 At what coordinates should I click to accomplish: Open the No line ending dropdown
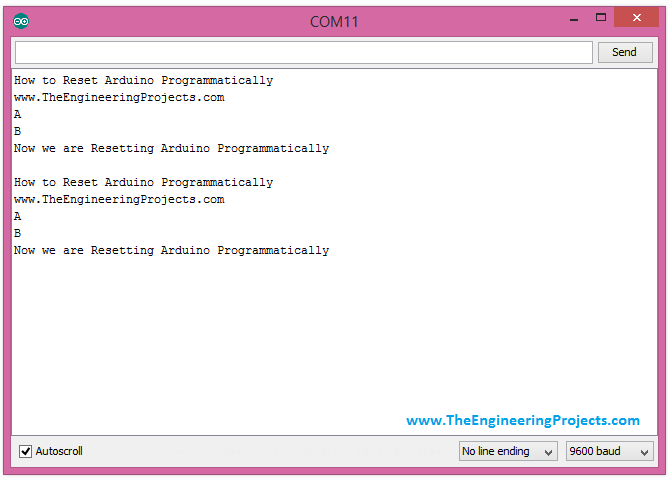[x=508, y=451]
